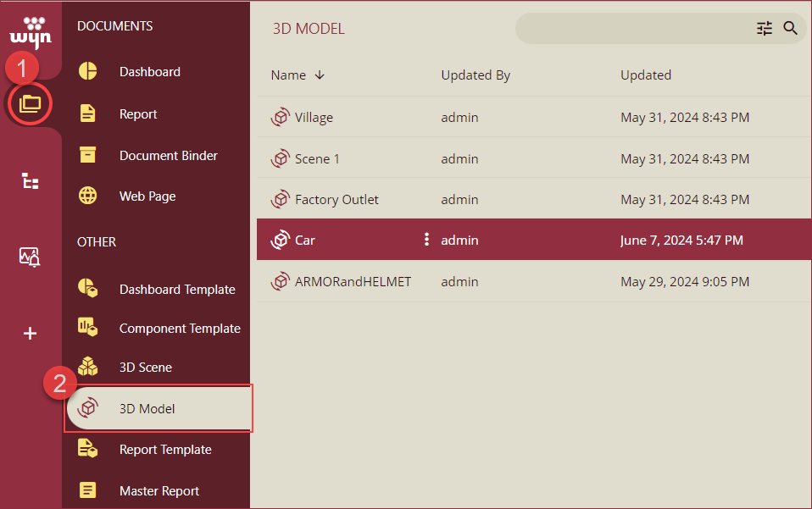Select Dashboard Template under Other
Screen dimensions: 812x509
coord(176,290)
